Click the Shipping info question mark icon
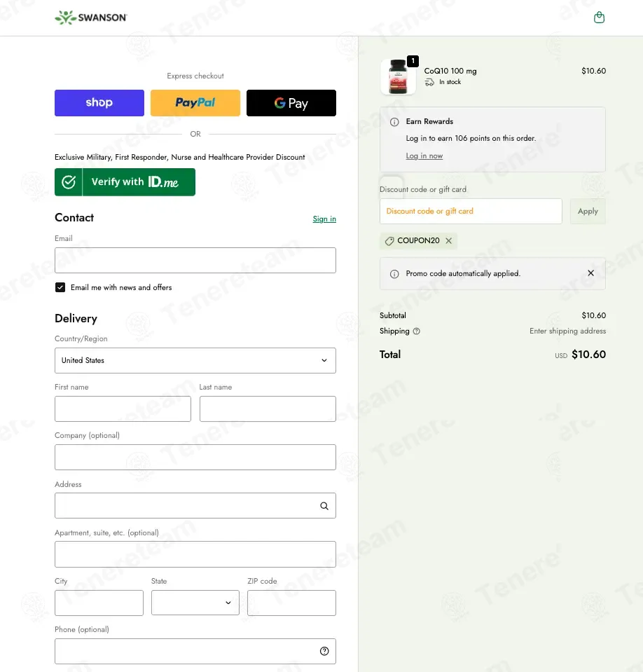643x672 pixels. [x=416, y=331]
